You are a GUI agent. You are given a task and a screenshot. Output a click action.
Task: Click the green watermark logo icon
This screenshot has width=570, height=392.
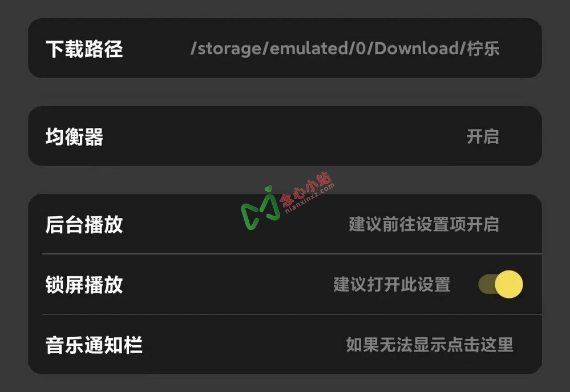pyautogui.click(x=261, y=208)
